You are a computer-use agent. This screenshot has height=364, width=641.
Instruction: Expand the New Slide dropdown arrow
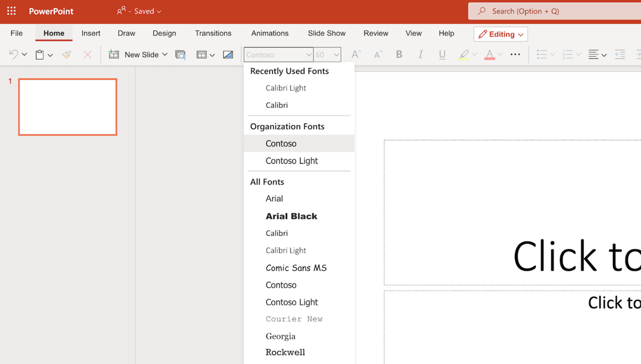[x=165, y=54]
